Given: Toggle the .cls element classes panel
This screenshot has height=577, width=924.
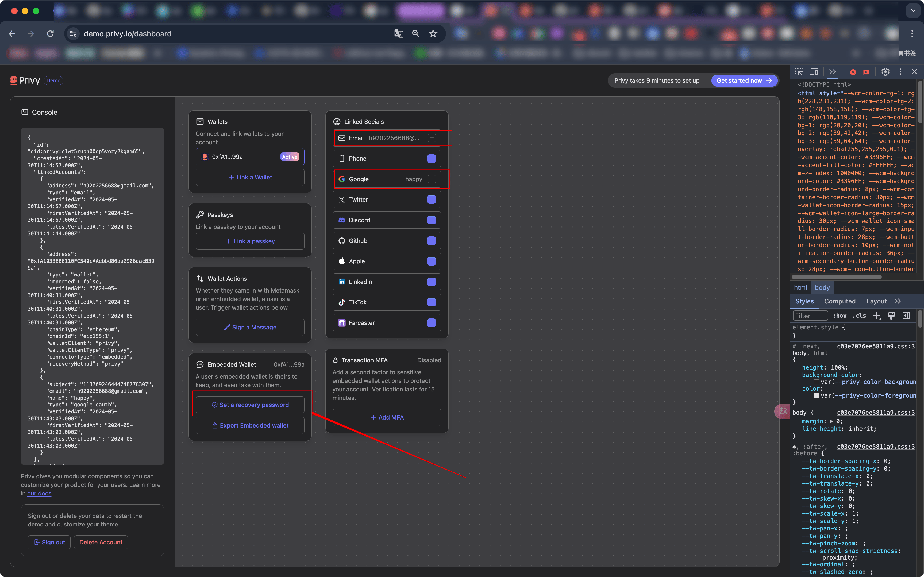Looking at the screenshot, I should pyautogui.click(x=859, y=316).
